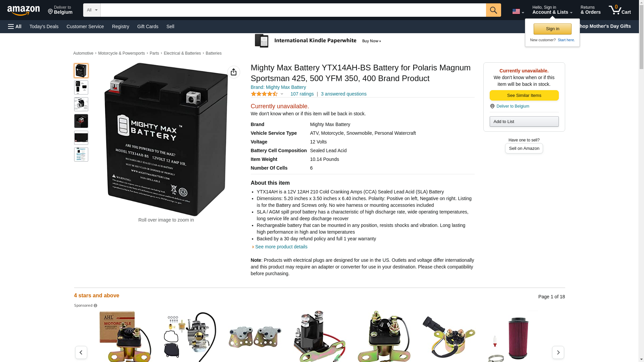Expand the All search category dropdown
Screen dimensions: 644x362
point(92,10)
